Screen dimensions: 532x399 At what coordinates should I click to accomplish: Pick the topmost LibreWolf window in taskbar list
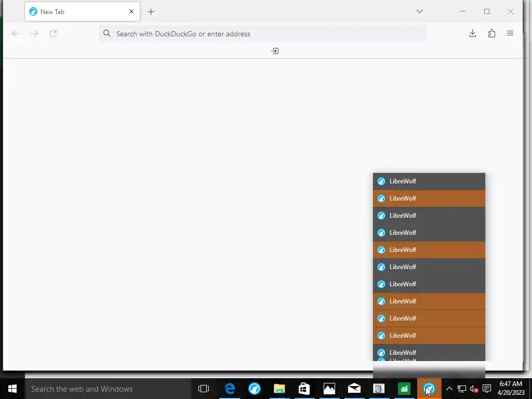[x=429, y=181]
